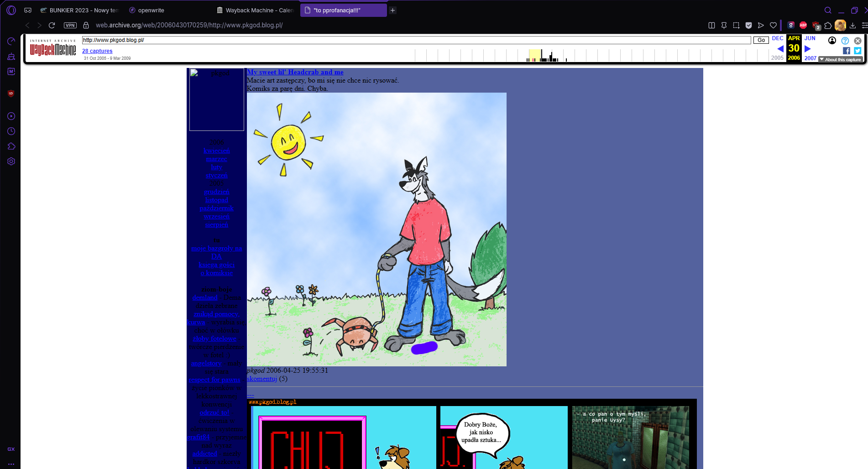
Task: Expand the About this capture dropdown
Action: 840,60
